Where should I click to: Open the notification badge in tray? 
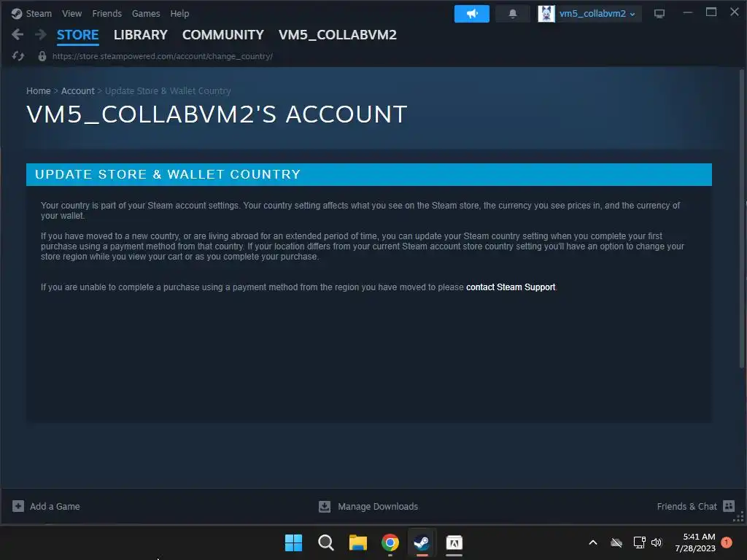(x=727, y=542)
